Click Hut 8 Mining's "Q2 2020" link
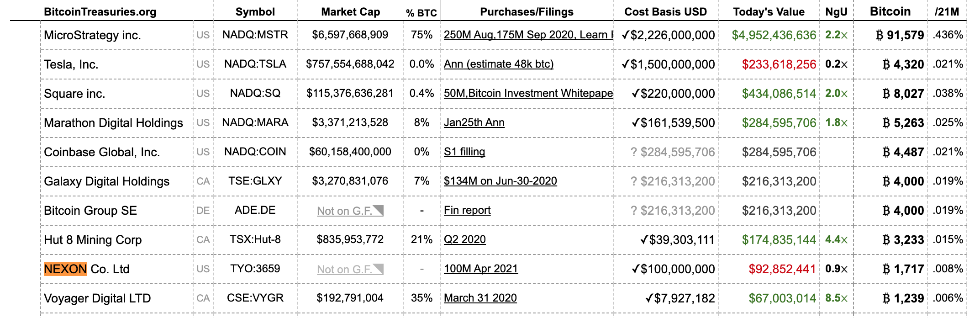This screenshot has height=318, width=980. tap(464, 239)
